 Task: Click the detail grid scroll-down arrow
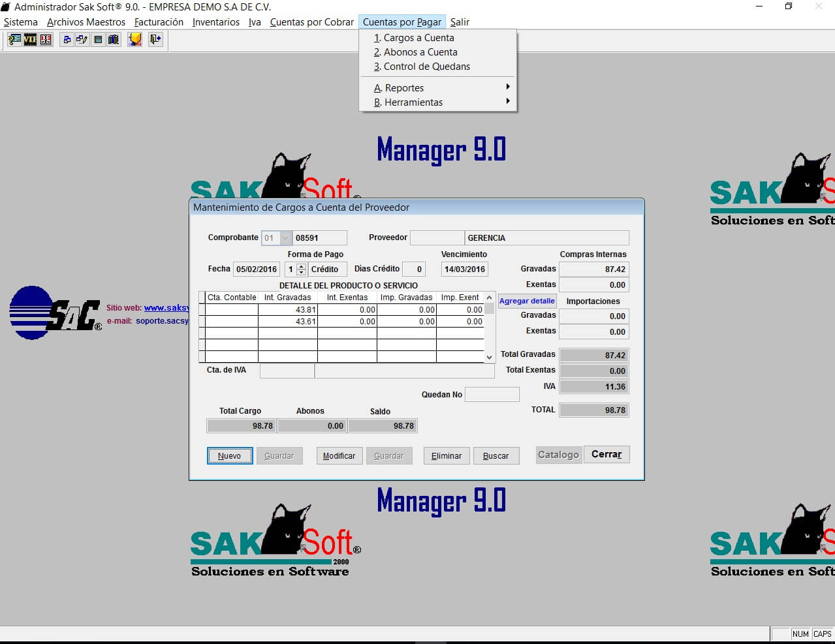(x=489, y=357)
